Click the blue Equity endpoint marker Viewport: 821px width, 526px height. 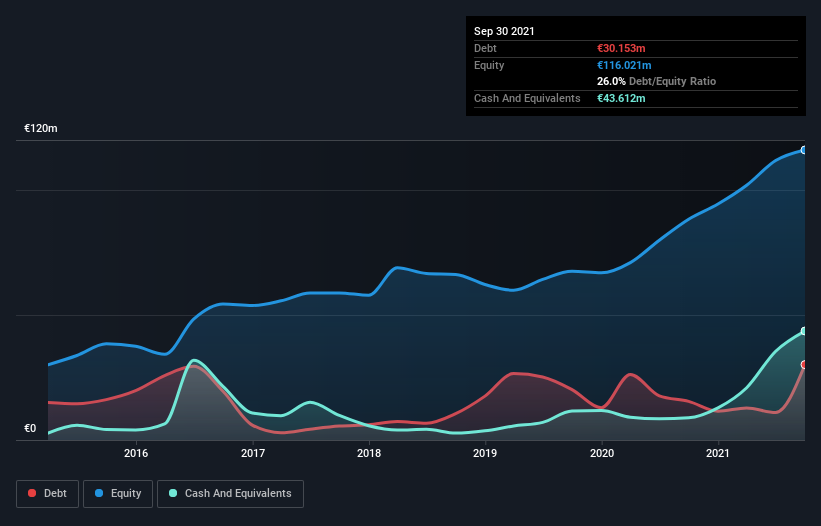[804, 150]
